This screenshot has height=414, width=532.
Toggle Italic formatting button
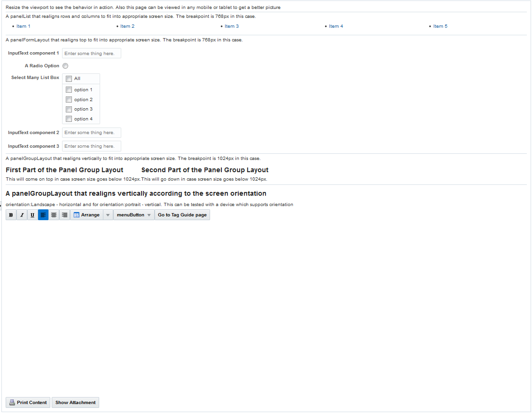point(22,215)
